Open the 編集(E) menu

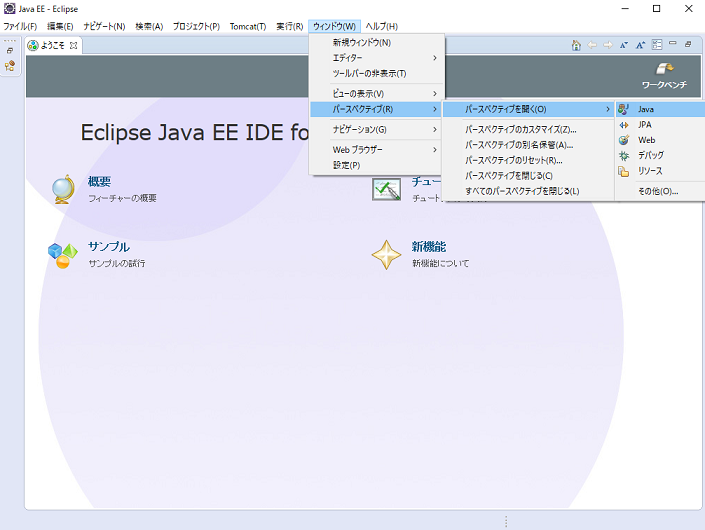(60, 27)
